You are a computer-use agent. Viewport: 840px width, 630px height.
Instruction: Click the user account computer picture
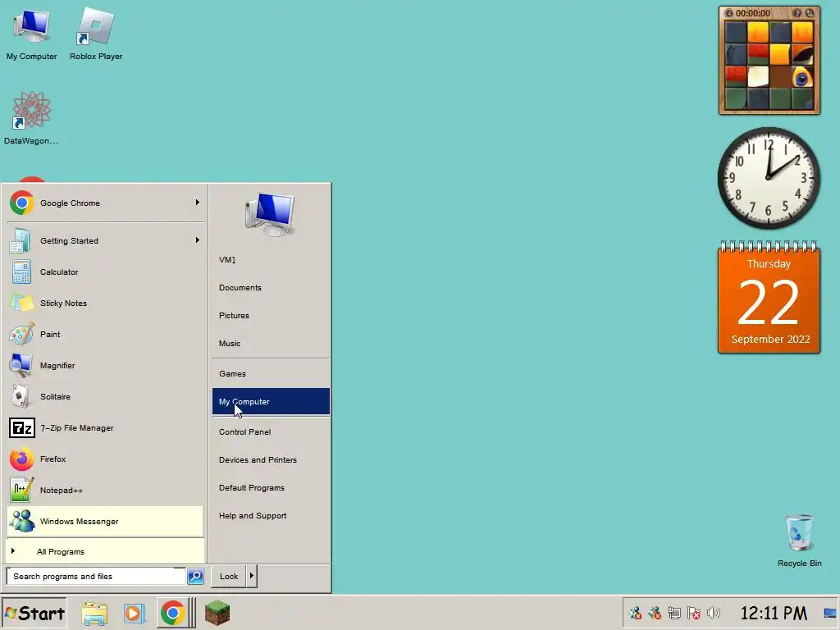(x=270, y=214)
